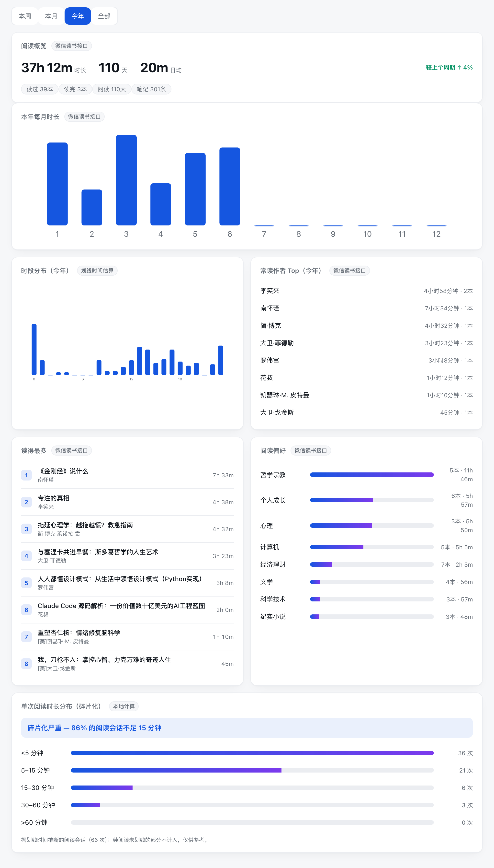This screenshot has height=868, width=494.
Task: Open the 全部 tab
Action: point(104,16)
